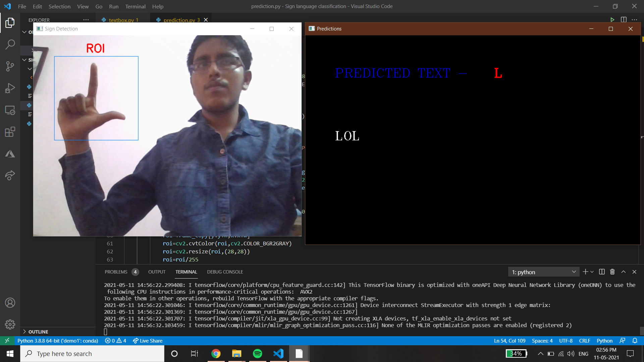Open the Terminal menu
644x362 pixels.
(x=135, y=6)
